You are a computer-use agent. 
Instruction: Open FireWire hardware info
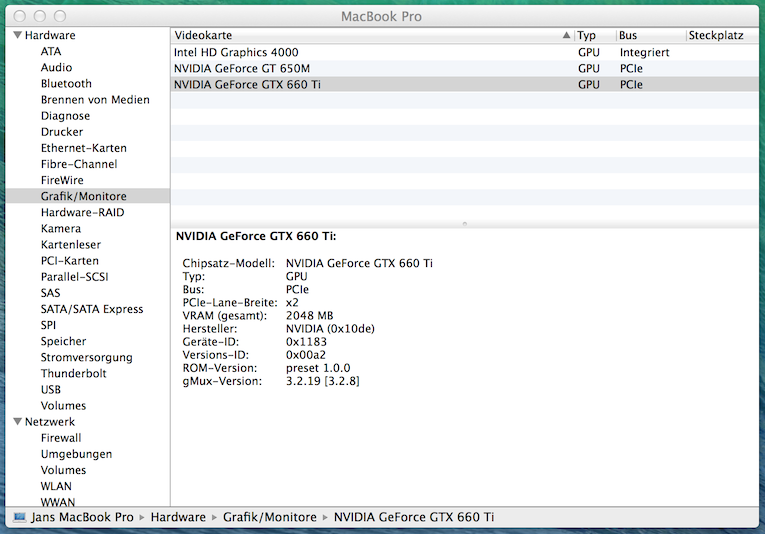(x=62, y=180)
